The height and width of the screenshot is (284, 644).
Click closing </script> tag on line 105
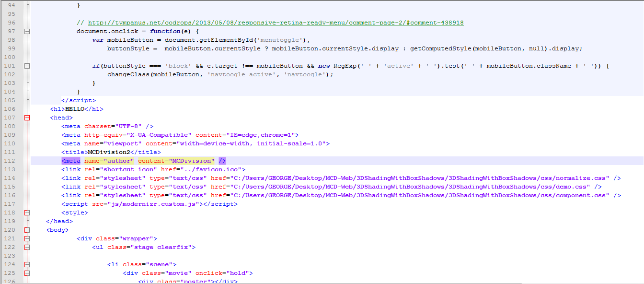click(x=79, y=100)
